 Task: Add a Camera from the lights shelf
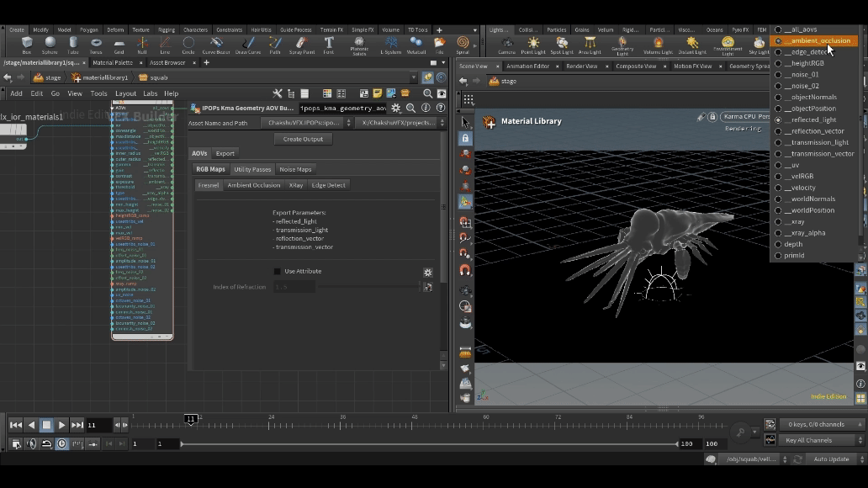(x=506, y=45)
